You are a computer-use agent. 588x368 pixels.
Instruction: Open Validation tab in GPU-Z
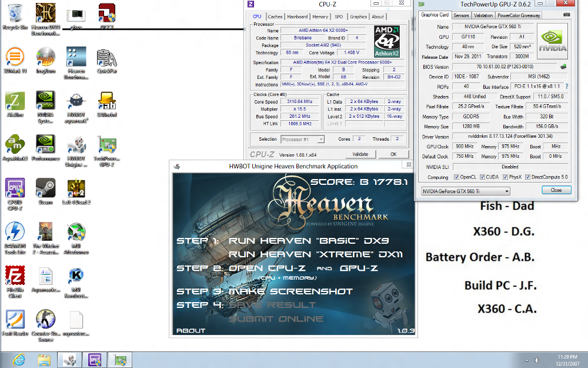pyautogui.click(x=483, y=15)
